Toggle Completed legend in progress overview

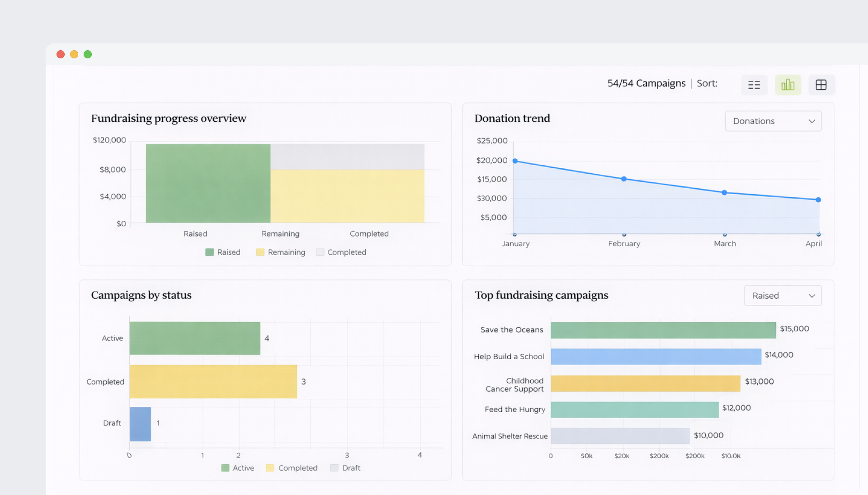pyautogui.click(x=341, y=252)
